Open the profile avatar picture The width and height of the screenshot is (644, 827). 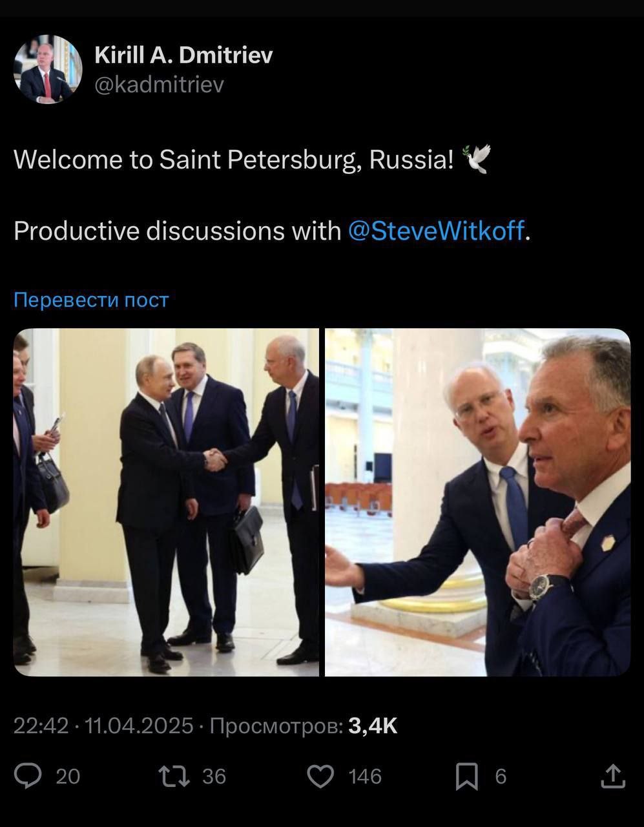point(48,69)
